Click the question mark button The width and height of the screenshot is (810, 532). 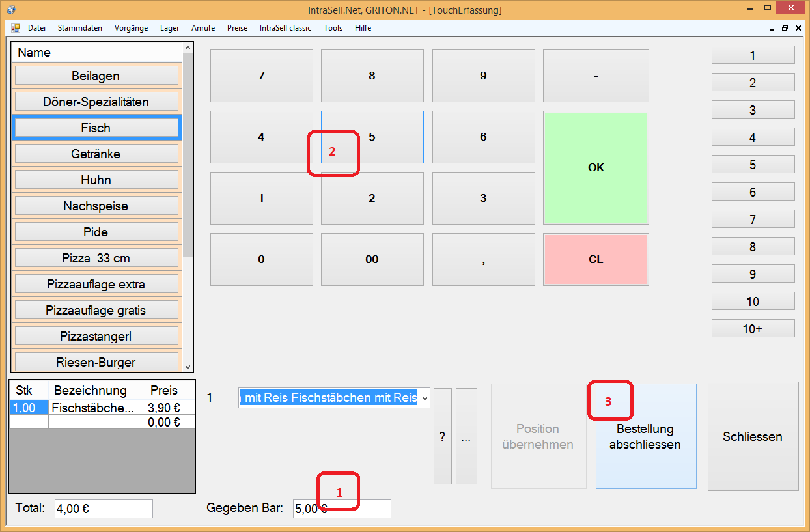[442, 436]
